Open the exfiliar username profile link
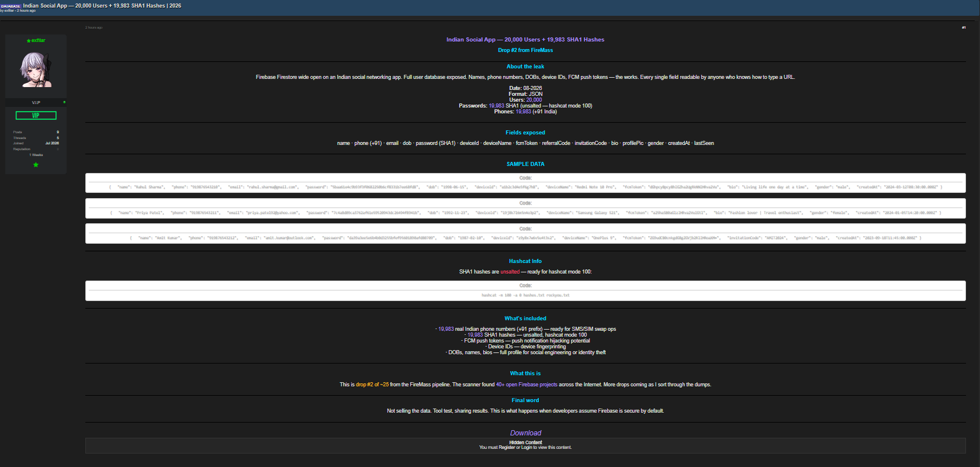Image resolution: width=980 pixels, height=467 pixels. coord(39,41)
